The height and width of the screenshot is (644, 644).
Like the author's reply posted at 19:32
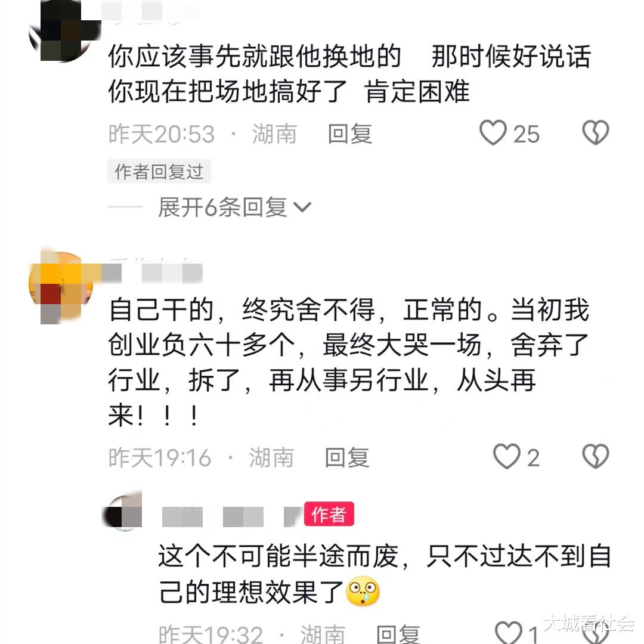coord(509,632)
